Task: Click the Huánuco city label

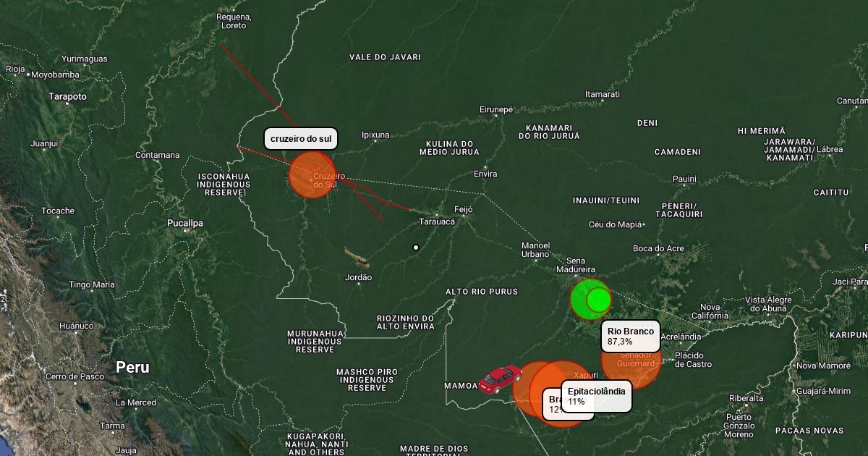Action: coord(77,326)
